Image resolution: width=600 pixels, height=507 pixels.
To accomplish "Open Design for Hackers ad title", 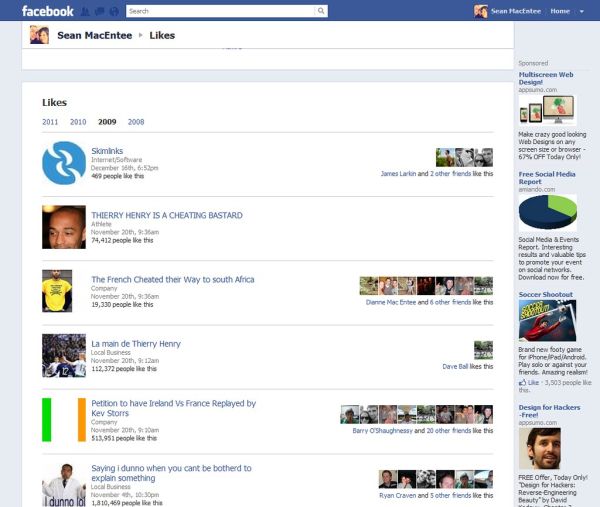I will (x=549, y=411).
